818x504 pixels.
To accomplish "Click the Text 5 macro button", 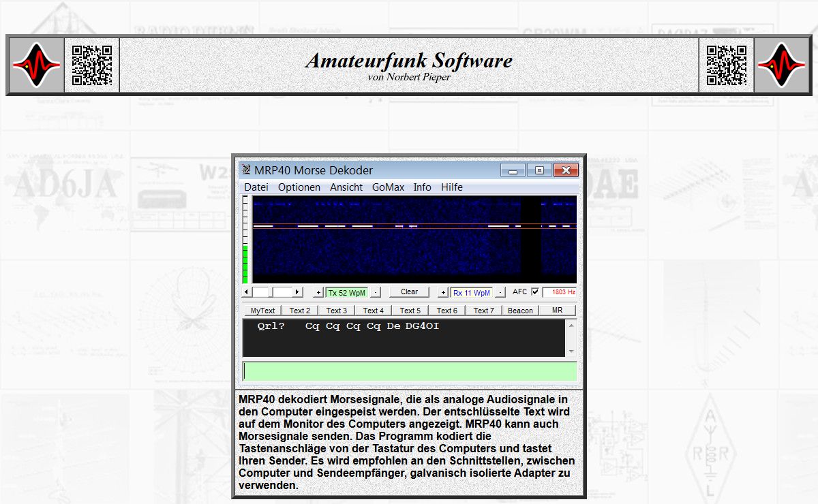I will [410, 311].
